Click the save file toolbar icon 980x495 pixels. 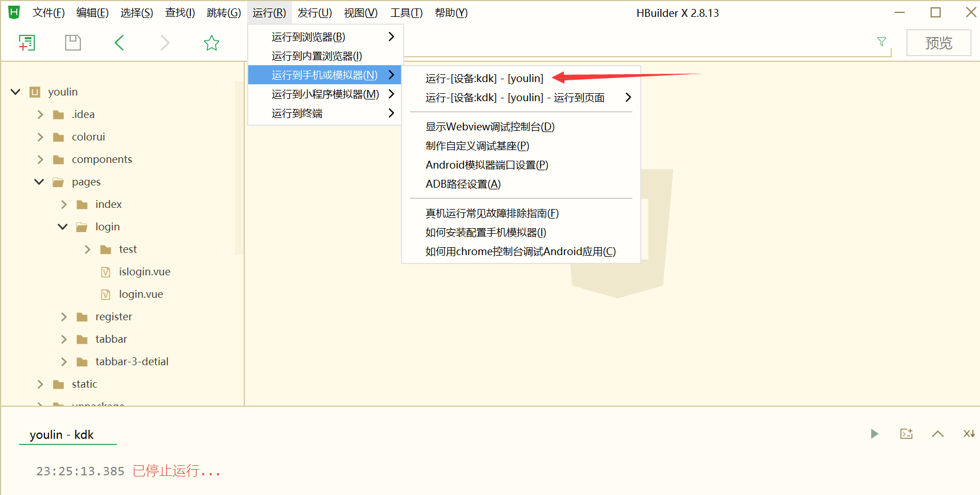click(73, 43)
